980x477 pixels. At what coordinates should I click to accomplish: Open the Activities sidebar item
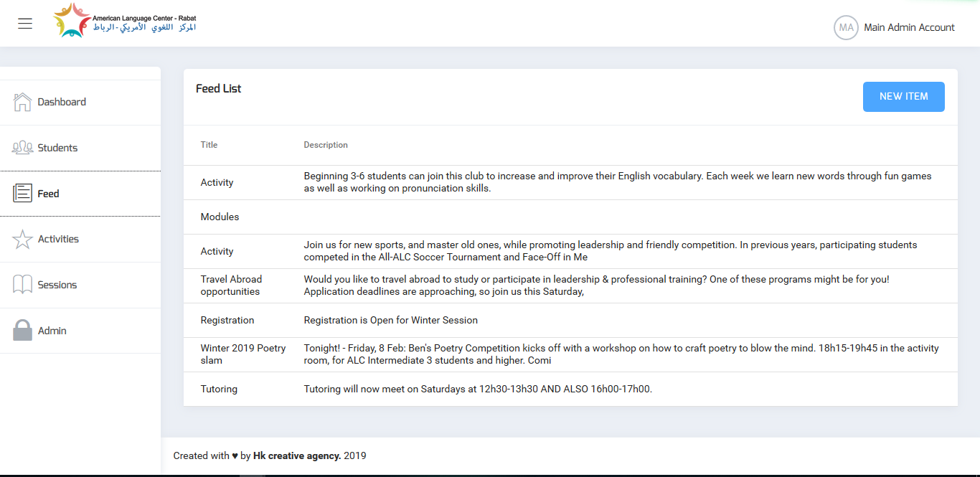(80, 239)
